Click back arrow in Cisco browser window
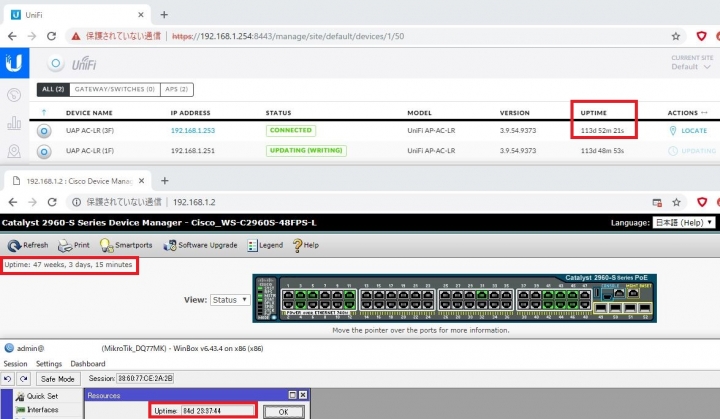Screen dimensions: 720x419 13,202
